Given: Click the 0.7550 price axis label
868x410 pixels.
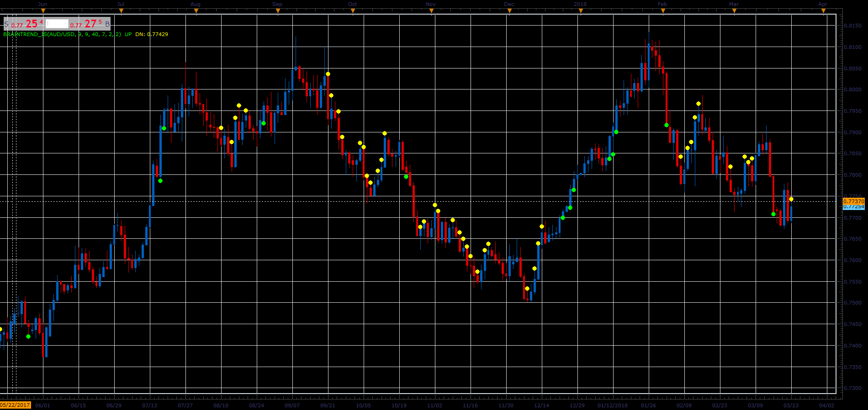Looking at the screenshot, I should [853, 282].
